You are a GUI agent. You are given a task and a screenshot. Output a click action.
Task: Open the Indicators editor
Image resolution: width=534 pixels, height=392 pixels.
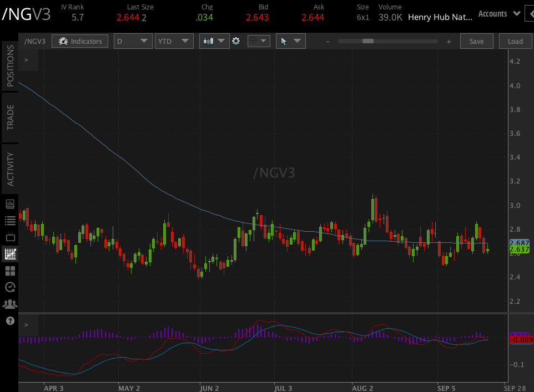point(79,40)
